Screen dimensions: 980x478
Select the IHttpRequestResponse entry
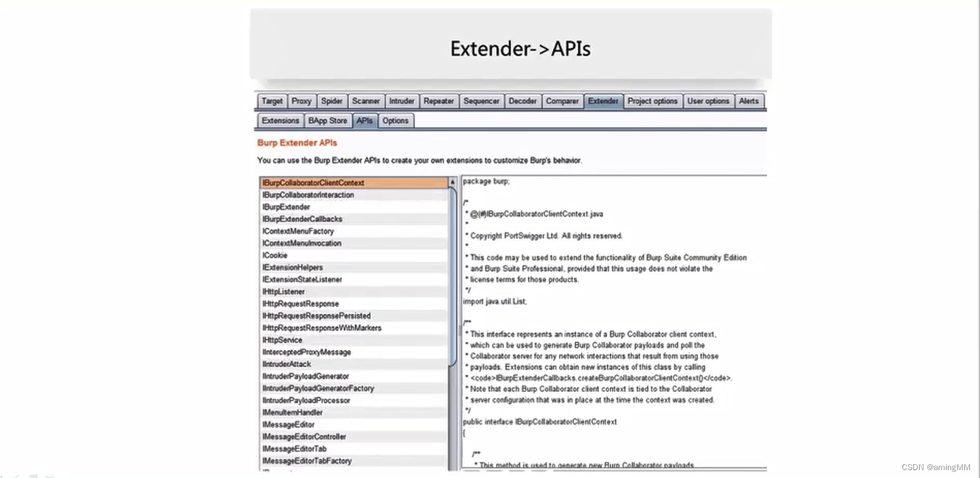[x=354, y=303]
